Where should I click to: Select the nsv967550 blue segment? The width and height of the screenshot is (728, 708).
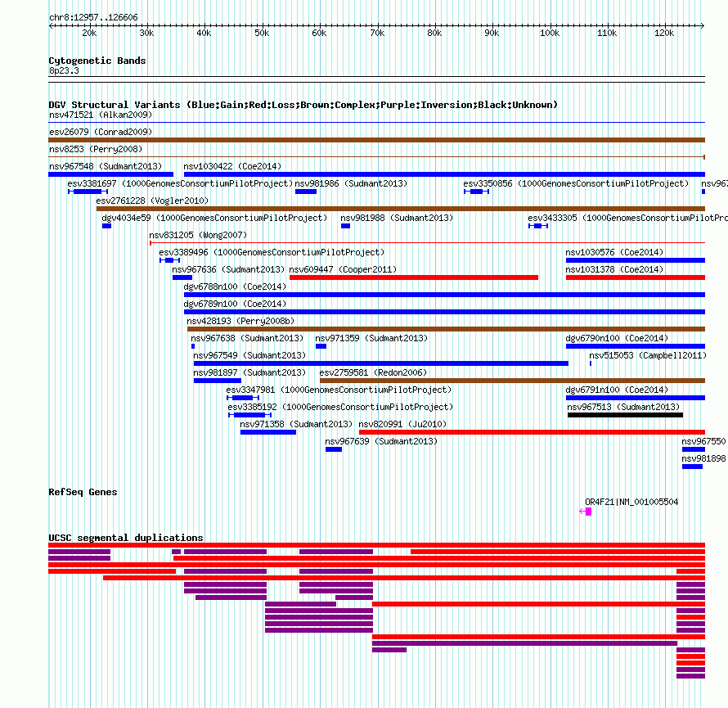(x=694, y=449)
